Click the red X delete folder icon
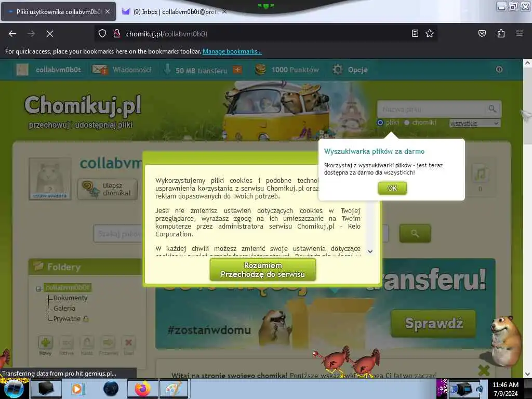This screenshot has height=399, width=532. click(129, 343)
